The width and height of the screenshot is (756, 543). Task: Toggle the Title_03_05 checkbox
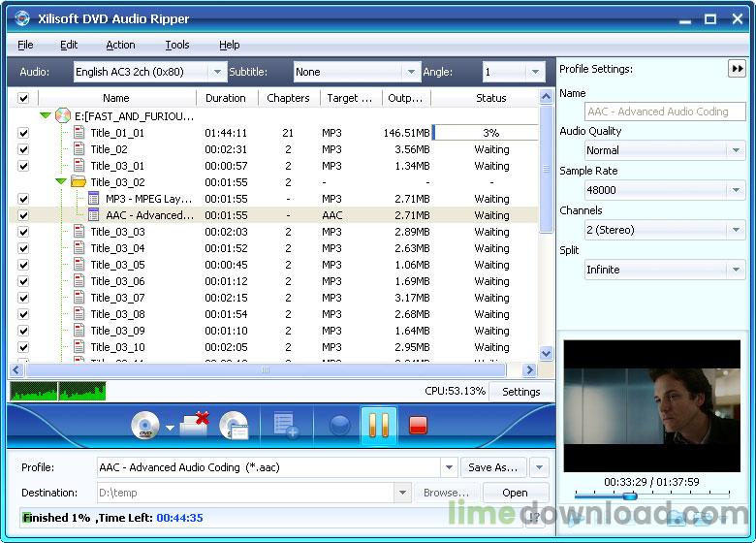click(23, 265)
